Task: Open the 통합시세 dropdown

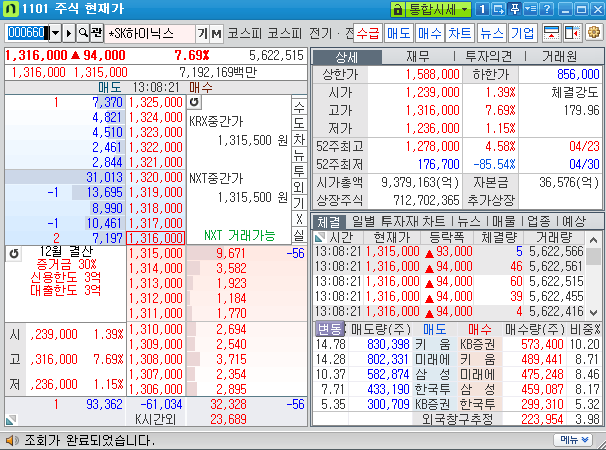Action: pos(438,9)
